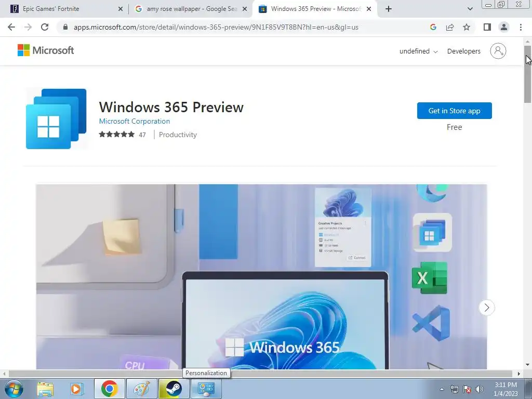Viewport: 532px width, 399px height.
Task: Sign in via the account avatar icon
Action: click(x=498, y=51)
